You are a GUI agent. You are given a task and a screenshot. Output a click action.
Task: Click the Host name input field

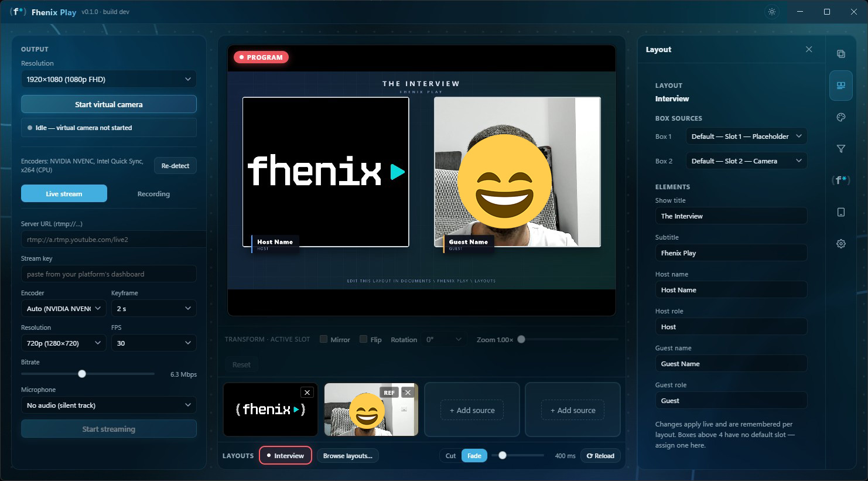tap(731, 290)
